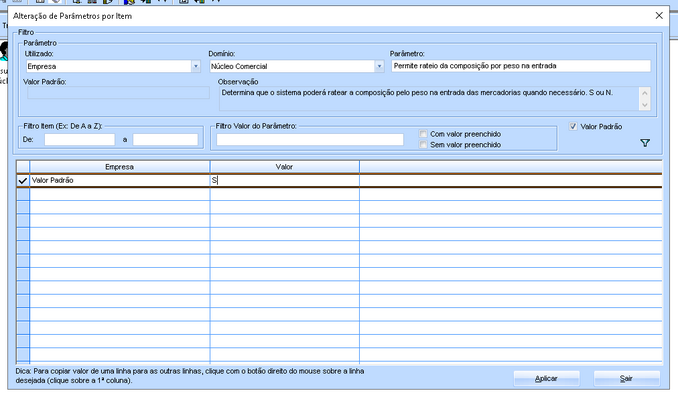Click the Filtro Valor do Parâmetro field
Image resolution: width=678 pixels, height=393 pixels.
point(310,139)
